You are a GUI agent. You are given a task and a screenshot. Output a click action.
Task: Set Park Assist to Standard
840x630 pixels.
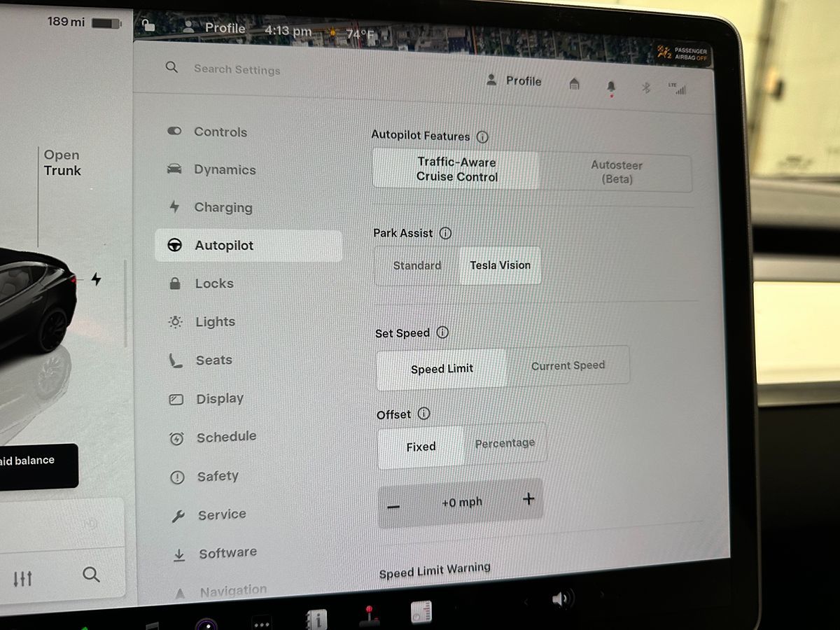click(x=417, y=265)
